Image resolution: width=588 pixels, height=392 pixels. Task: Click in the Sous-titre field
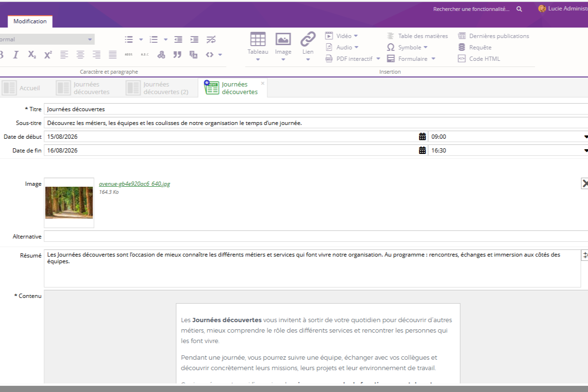(x=316, y=123)
